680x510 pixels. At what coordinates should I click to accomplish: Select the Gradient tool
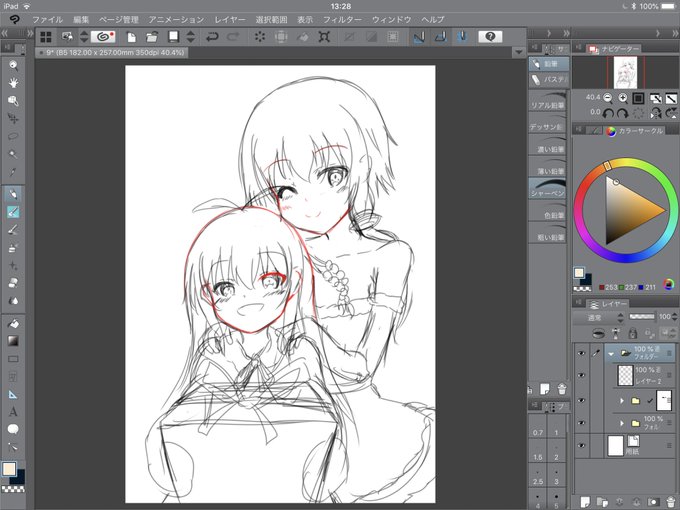[x=13, y=341]
